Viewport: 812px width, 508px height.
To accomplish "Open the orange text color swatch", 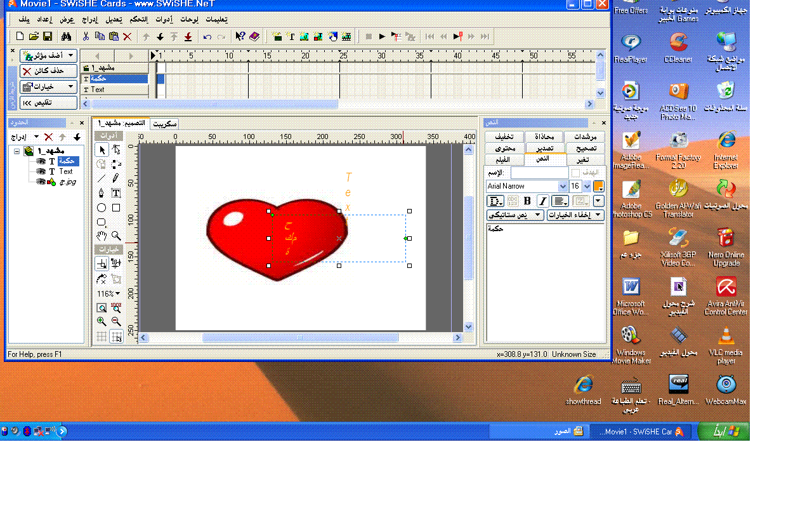I will 598,186.
